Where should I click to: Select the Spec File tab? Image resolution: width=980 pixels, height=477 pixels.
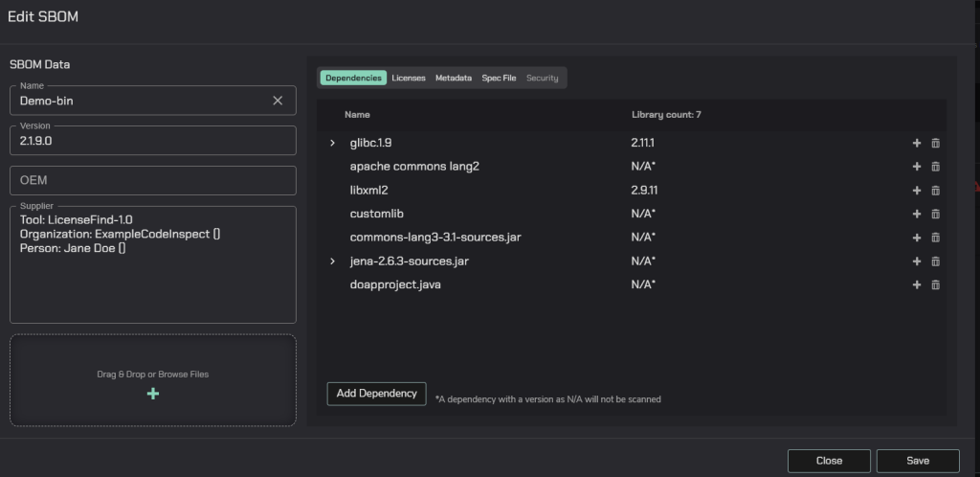(x=499, y=78)
